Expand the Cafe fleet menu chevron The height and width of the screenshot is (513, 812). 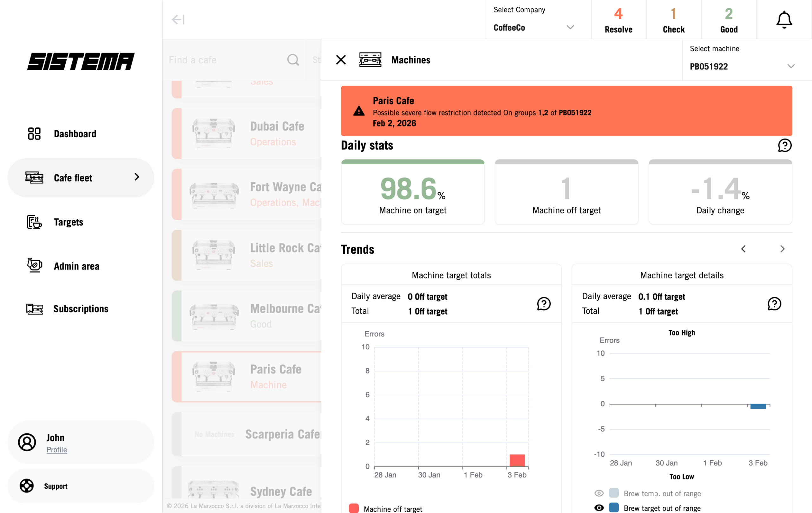[137, 177]
